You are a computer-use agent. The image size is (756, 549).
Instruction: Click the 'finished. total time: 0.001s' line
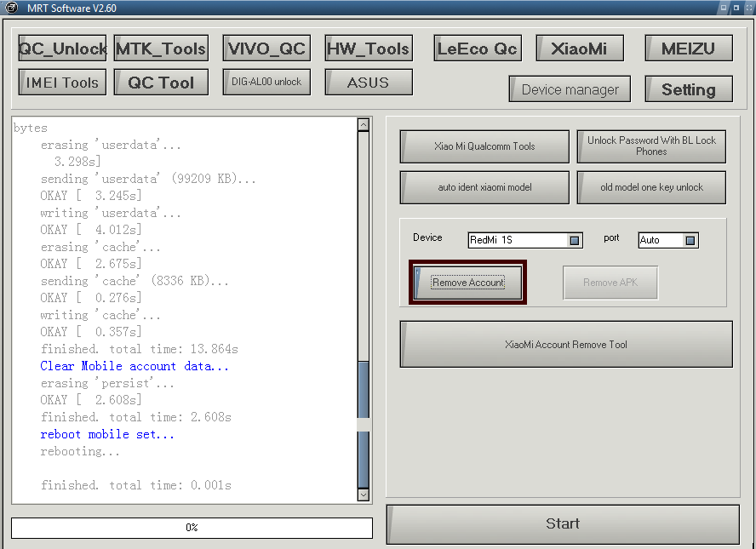pos(136,485)
